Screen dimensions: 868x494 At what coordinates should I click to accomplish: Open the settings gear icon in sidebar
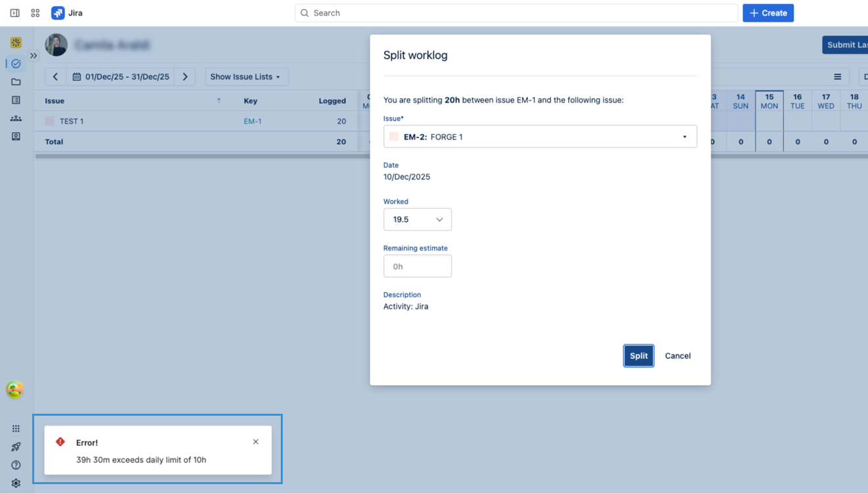point(16,483)
